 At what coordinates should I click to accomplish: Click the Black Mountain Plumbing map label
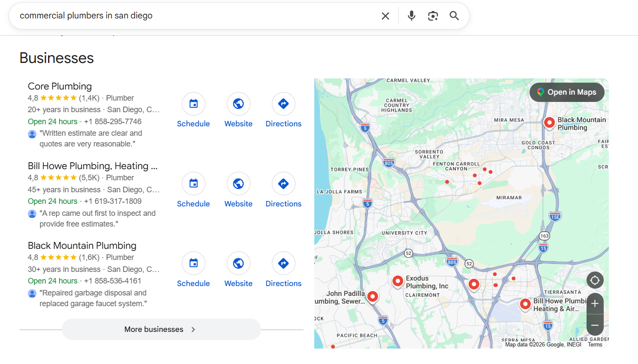coord(581,124)
